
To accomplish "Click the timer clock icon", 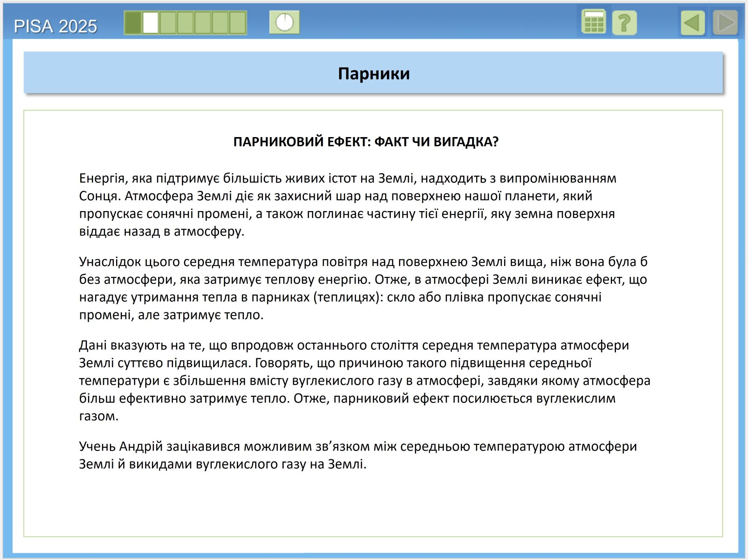I will 284,22.
